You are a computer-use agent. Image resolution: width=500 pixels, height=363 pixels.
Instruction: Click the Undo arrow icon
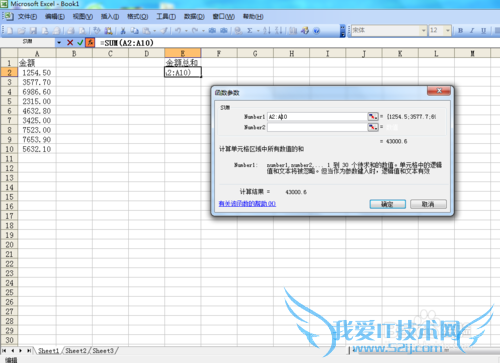point(178,31)
